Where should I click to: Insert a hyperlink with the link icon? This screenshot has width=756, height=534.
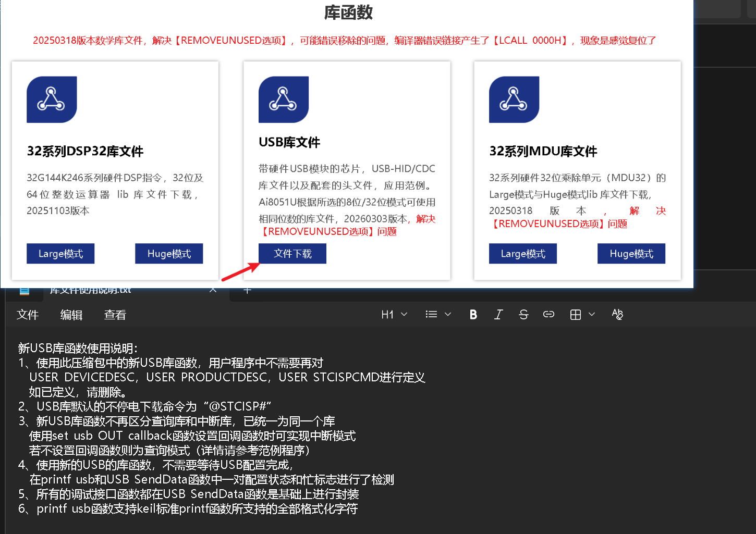coord(548,315)
